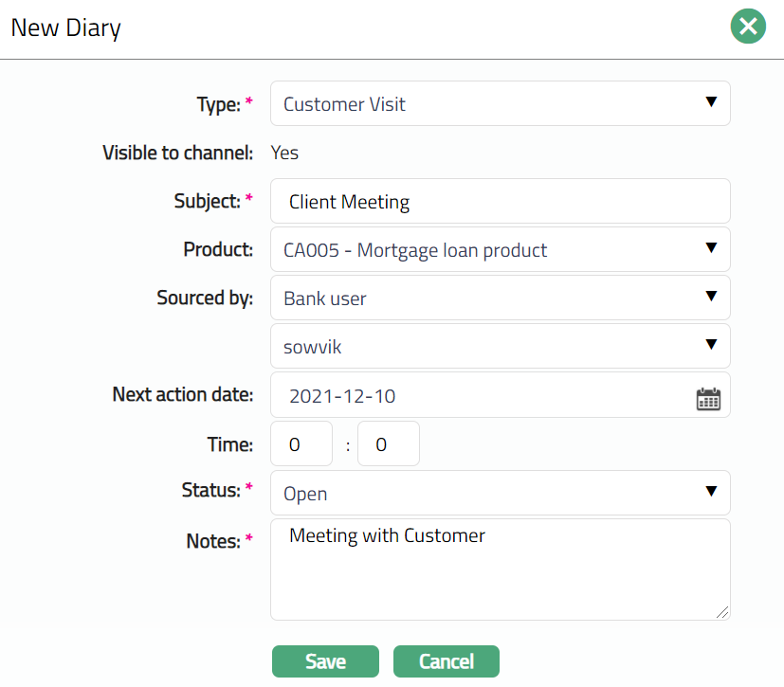Click the Notes textarea resize handle

tap(723, 613)
